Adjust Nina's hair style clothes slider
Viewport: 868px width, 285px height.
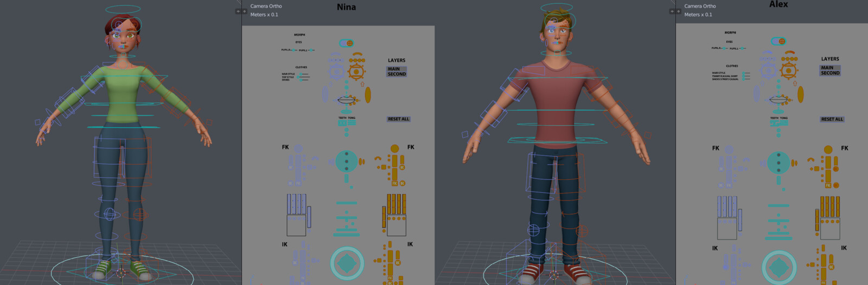(303, 74)
